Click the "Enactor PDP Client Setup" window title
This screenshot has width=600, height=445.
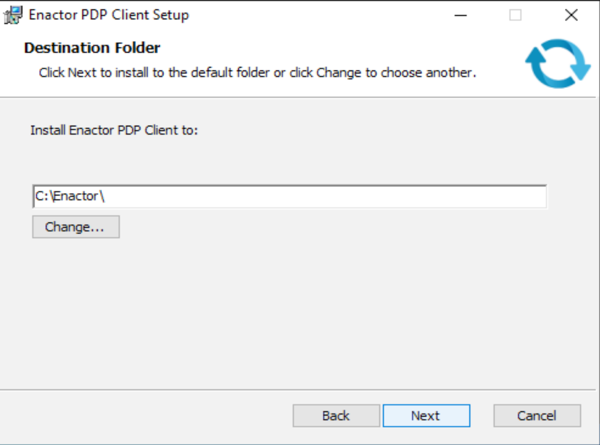pos(108,15)
